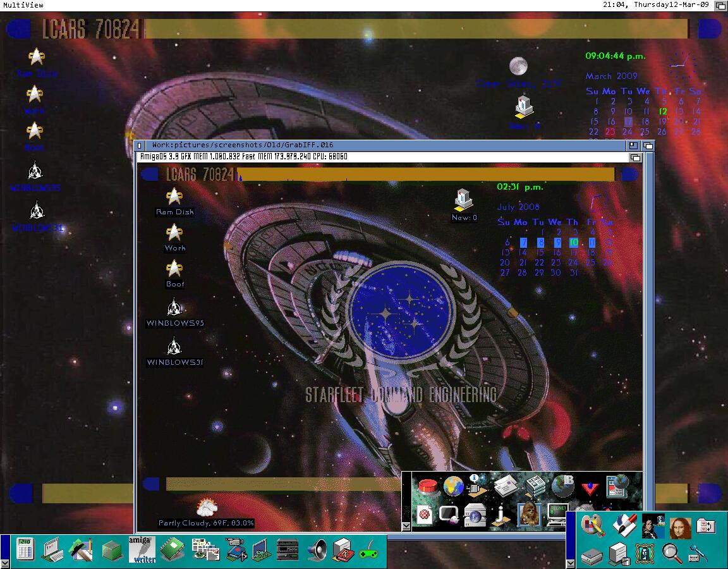Click the green cube dock icon
Image resolution: width=728 pixels, height=569 pixels.
coord(111,551)
